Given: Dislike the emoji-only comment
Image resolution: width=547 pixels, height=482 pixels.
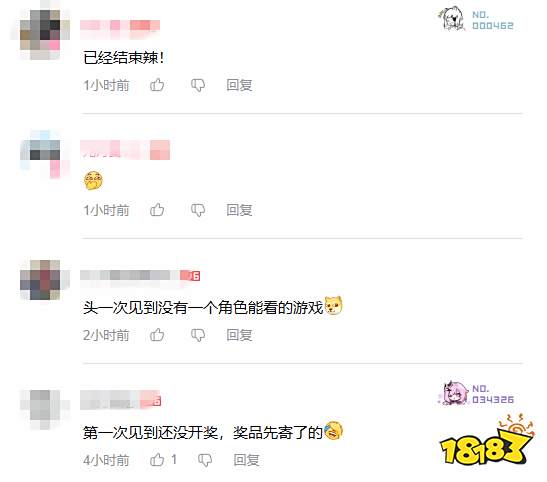Looking at the screenshot, I should pos(198,210).
